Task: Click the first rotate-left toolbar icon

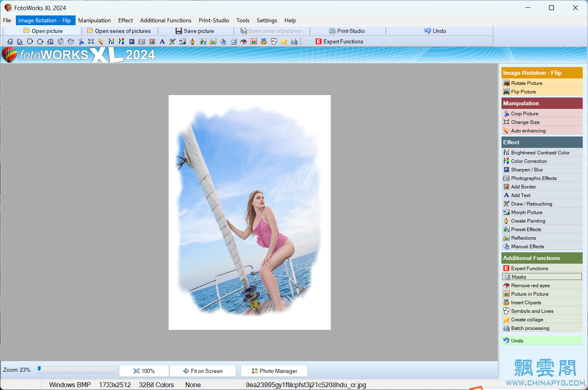Action: click(x=10, y=41)
